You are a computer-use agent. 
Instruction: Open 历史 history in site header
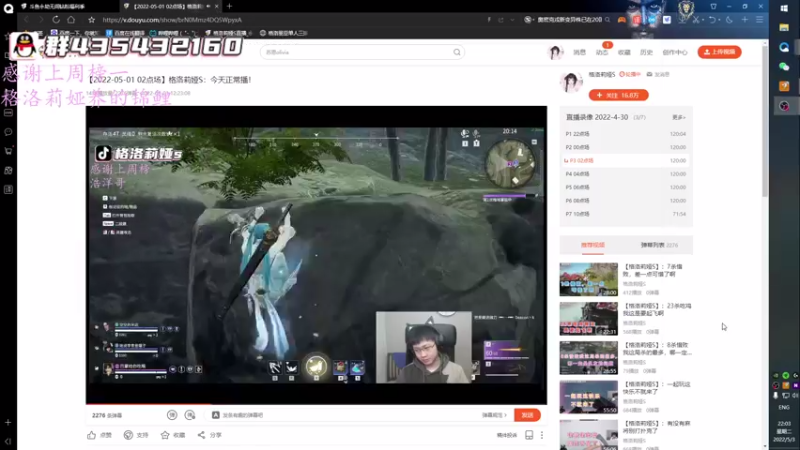coord(646,52)
